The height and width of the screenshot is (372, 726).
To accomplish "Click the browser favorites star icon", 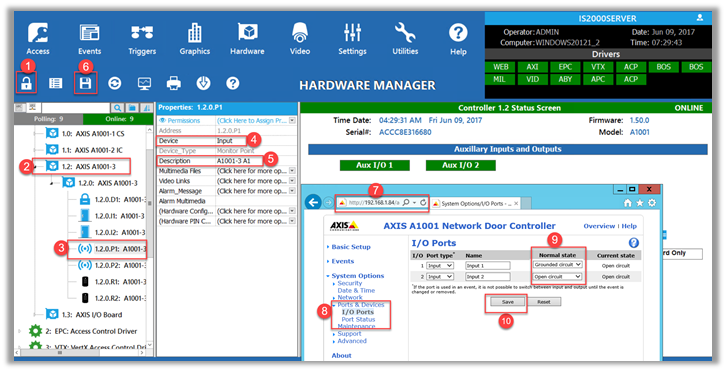I will tap(639, 202).
